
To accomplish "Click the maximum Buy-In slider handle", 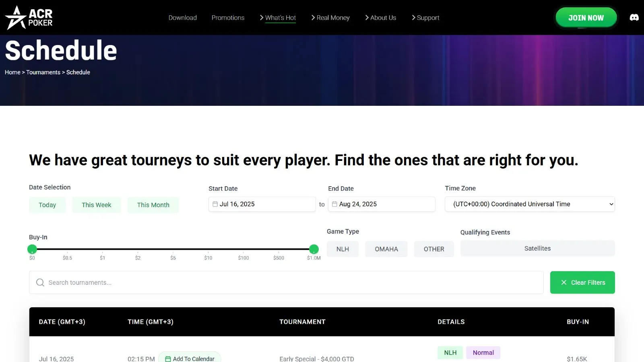I will [314, 249].
